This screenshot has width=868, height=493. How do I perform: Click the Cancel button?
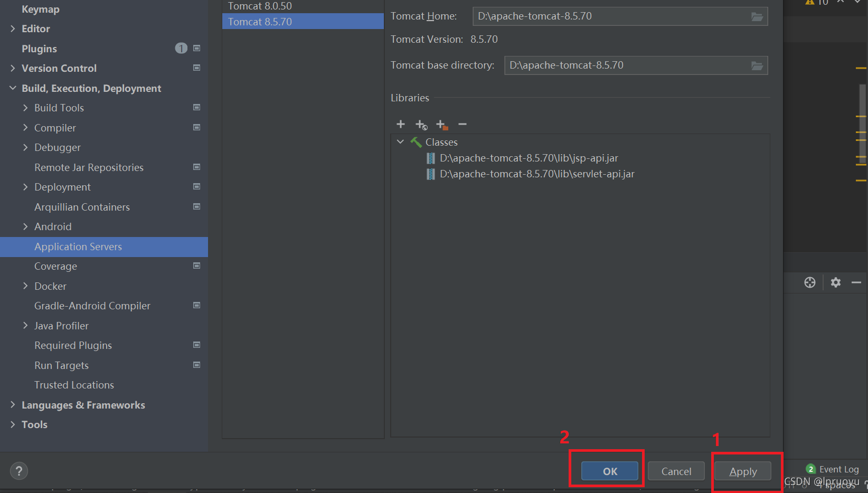coord(676,471)
